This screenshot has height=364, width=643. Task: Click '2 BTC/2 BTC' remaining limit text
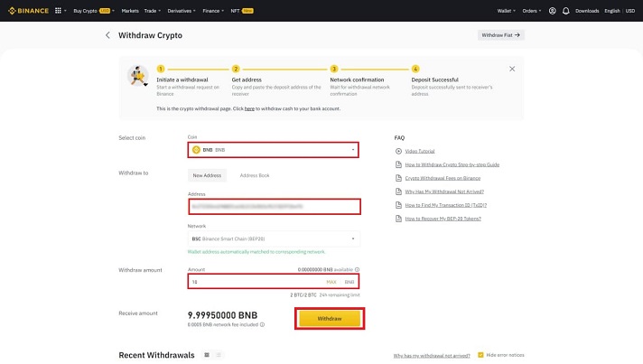click(x=303, y=295)
